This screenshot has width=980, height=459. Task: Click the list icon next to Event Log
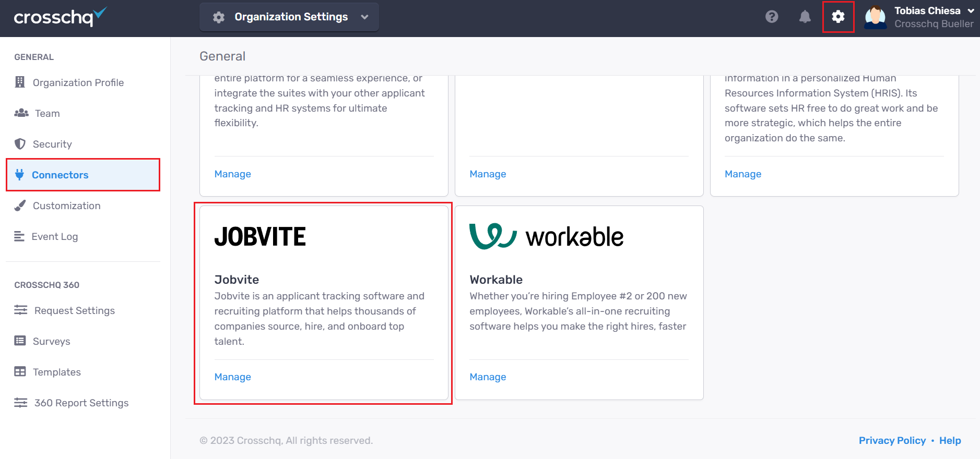coord(19,236)
